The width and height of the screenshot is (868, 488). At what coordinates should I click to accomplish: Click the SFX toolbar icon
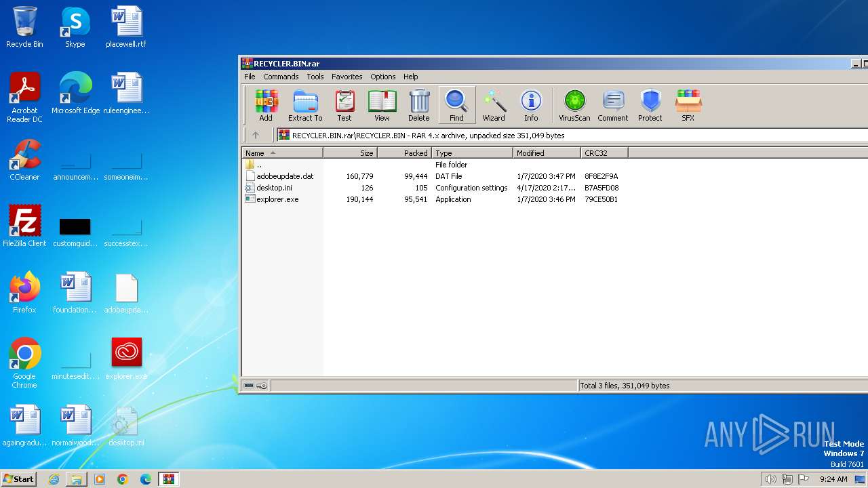pyautogui.click(x=688, y=106)
